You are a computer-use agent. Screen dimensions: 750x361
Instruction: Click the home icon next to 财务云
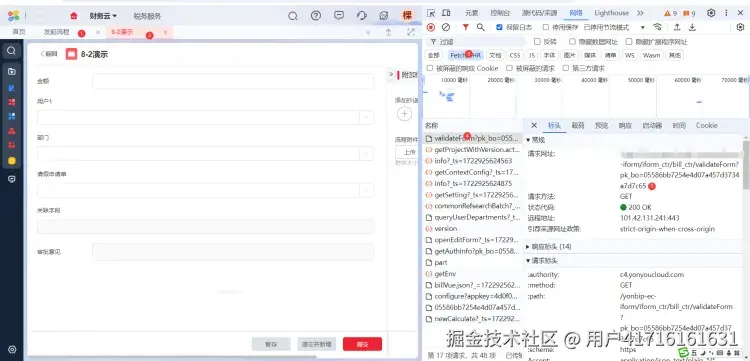[74, 16]
